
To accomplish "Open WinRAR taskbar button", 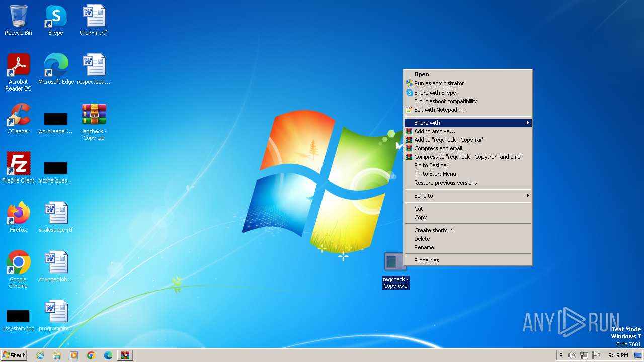I will (x=125, y=355).
